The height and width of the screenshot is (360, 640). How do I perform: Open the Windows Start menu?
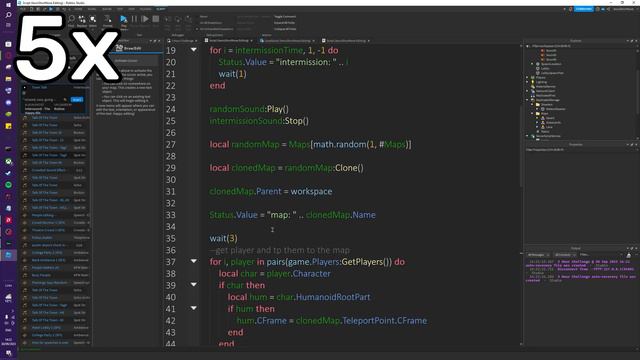[8, 4]
